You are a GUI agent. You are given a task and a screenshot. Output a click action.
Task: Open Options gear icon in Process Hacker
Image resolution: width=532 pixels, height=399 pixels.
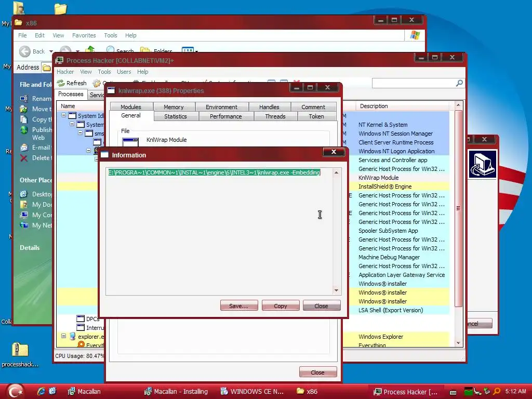pos(97,83)
